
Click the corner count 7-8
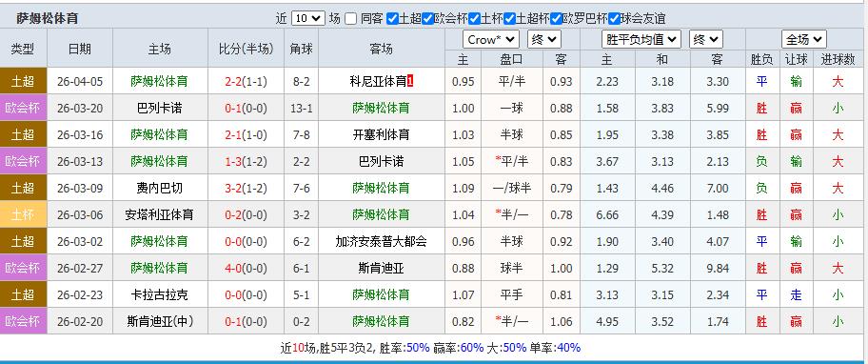point(301,134)
